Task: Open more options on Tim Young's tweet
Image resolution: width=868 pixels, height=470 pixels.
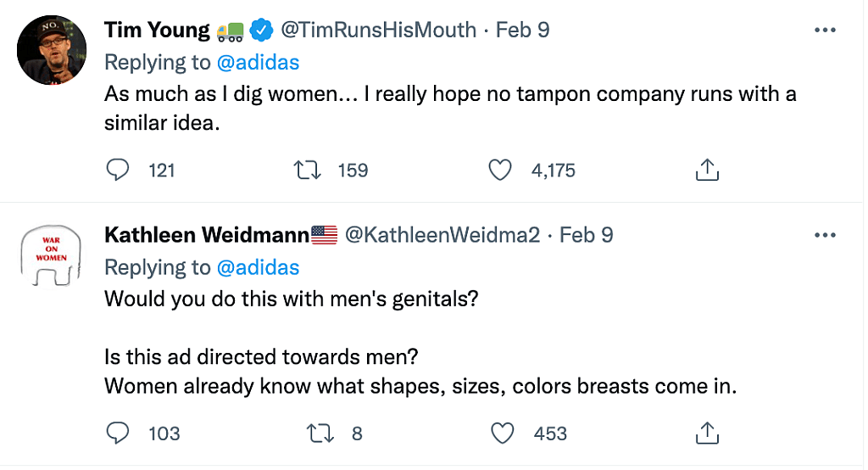Action: pos(825,31)
